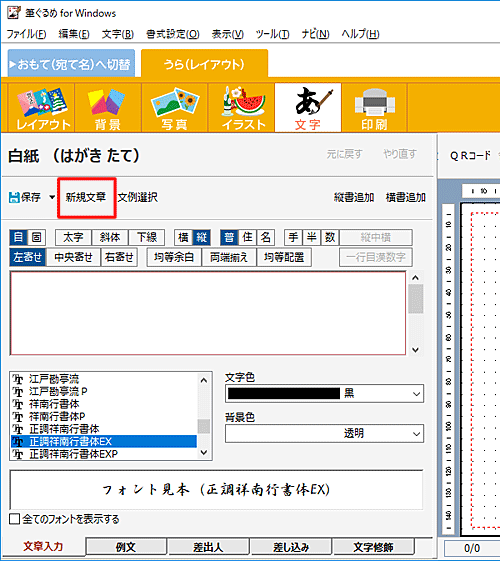Switch to 差し込み bottom tab
This screenshot has width=500, height=561.
pos(291,547)
